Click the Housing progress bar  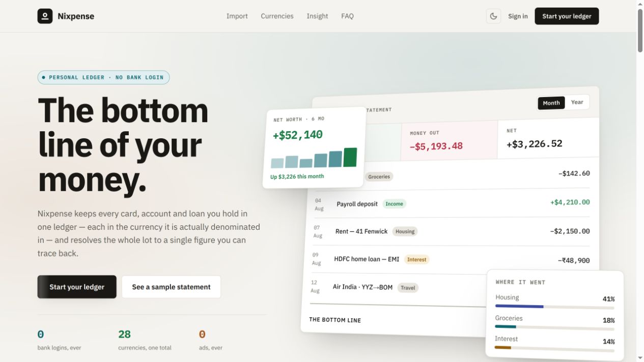point(554,307)
